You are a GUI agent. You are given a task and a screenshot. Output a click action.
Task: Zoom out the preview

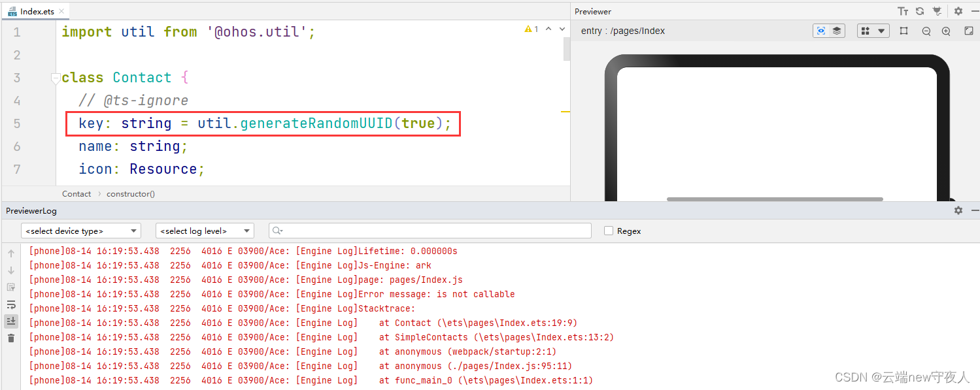click(926, 31)
